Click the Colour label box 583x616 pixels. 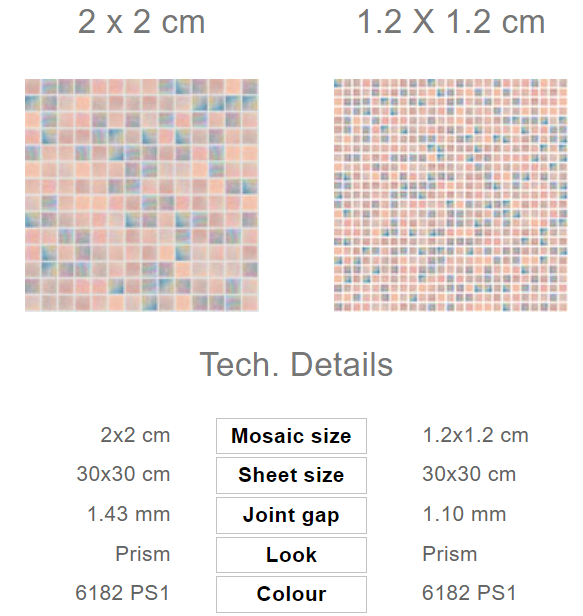291,594
